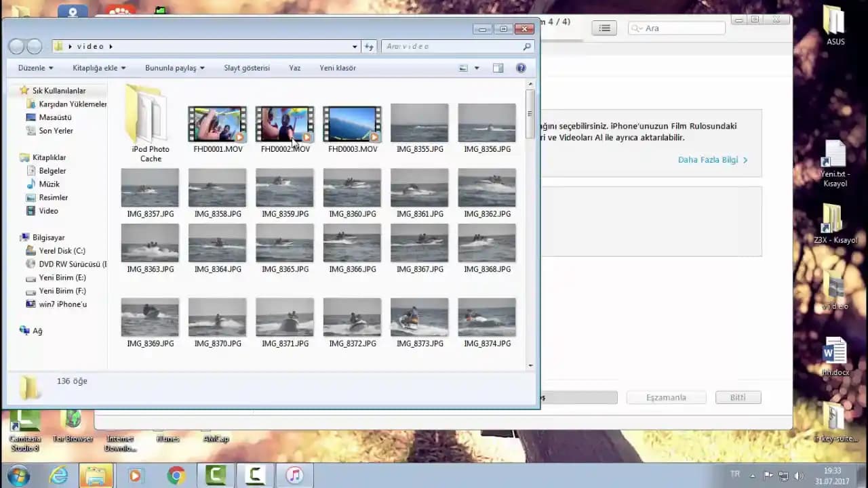This screenshot has height=488, width=868.
Task: Expand the views dropdown arrow in Explorer toolbar
Action: click(x=477, y=68)
